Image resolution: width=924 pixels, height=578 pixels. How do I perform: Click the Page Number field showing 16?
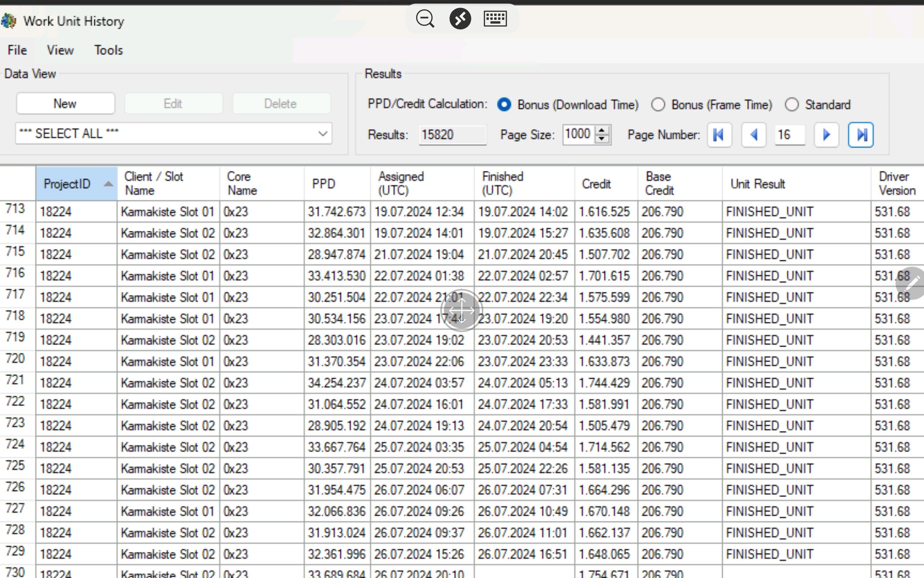point(790,134)
